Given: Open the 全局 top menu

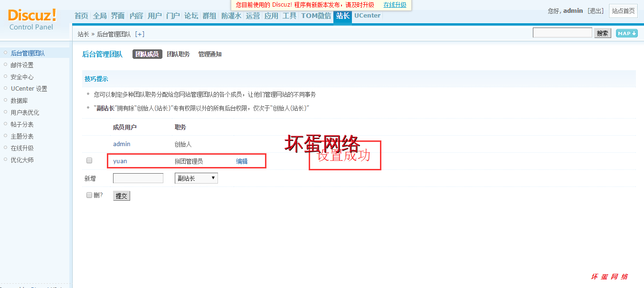Looking at the screenshot, I should click(100, 16).
